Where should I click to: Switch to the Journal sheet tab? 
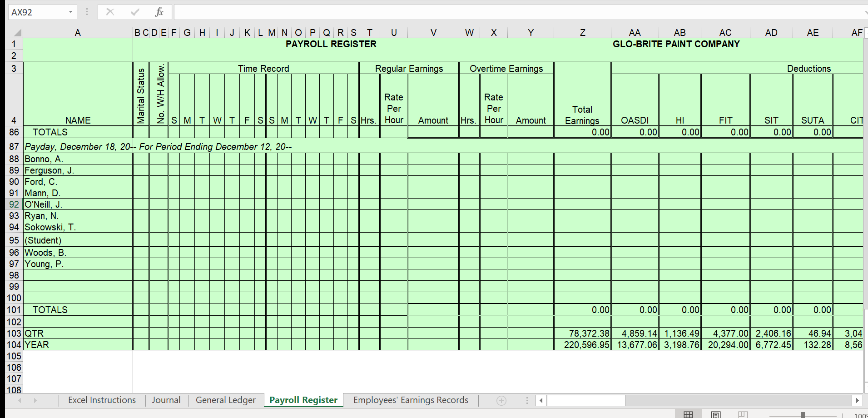(x=166, y=400)
